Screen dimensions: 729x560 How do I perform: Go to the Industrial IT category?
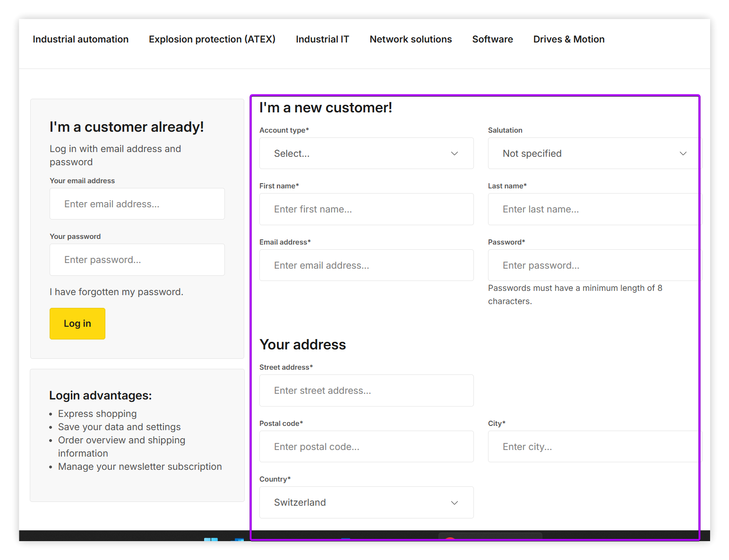click(322, 39)
